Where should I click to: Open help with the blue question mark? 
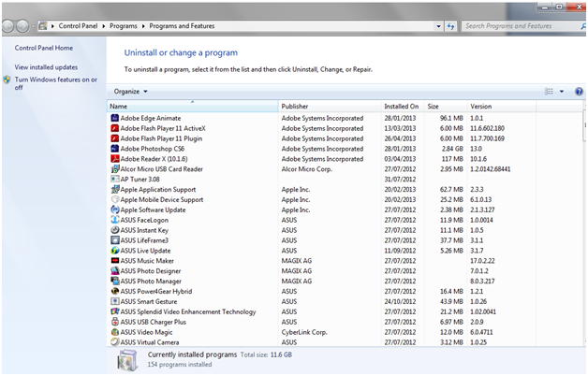point(579,92)
